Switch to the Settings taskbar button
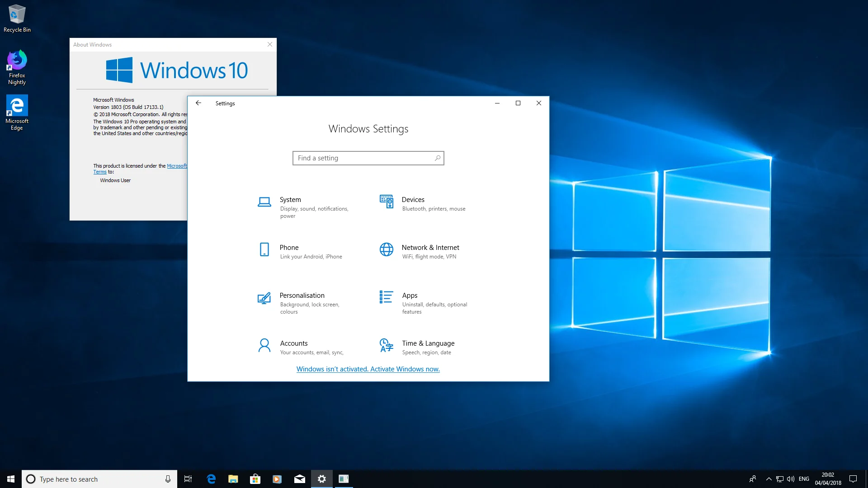Image resolution: width=868 pixels, height=488 pixels. click(x=321, y=479)
